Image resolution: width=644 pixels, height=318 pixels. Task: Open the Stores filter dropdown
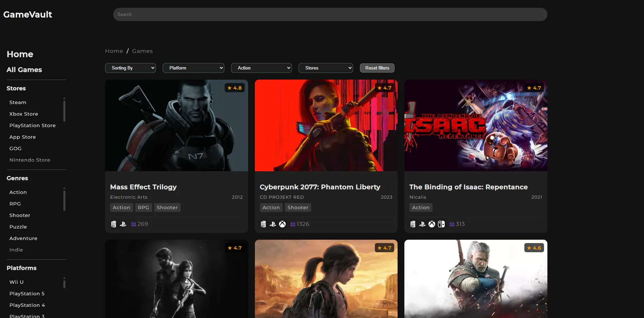[326, 68]
